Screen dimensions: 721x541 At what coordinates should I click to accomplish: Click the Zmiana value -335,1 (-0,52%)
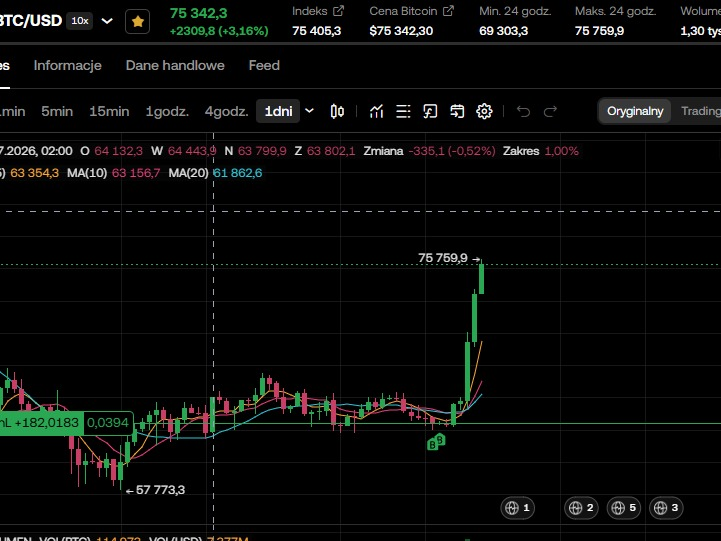(x=452, y=151)
